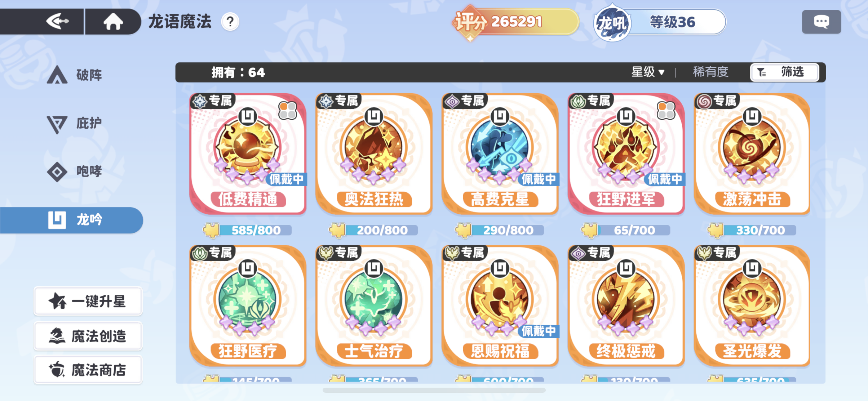The image size is (868, 401).
Task: Switch to the 庇护 tab
Action: (x=74, y=123)
